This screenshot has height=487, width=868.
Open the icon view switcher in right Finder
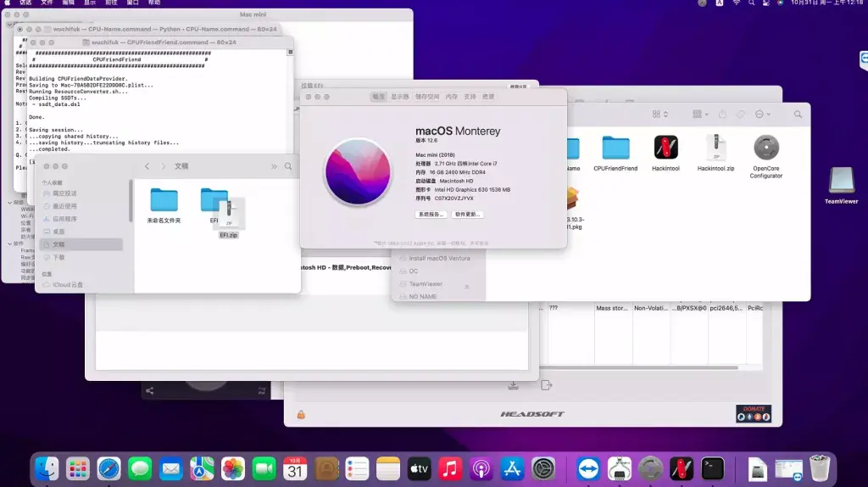click(659, 115)
